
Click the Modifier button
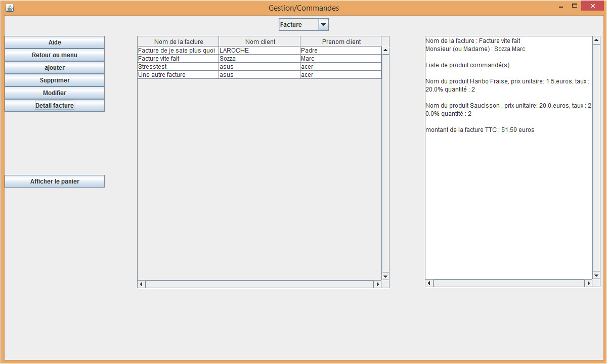point(55,93)
